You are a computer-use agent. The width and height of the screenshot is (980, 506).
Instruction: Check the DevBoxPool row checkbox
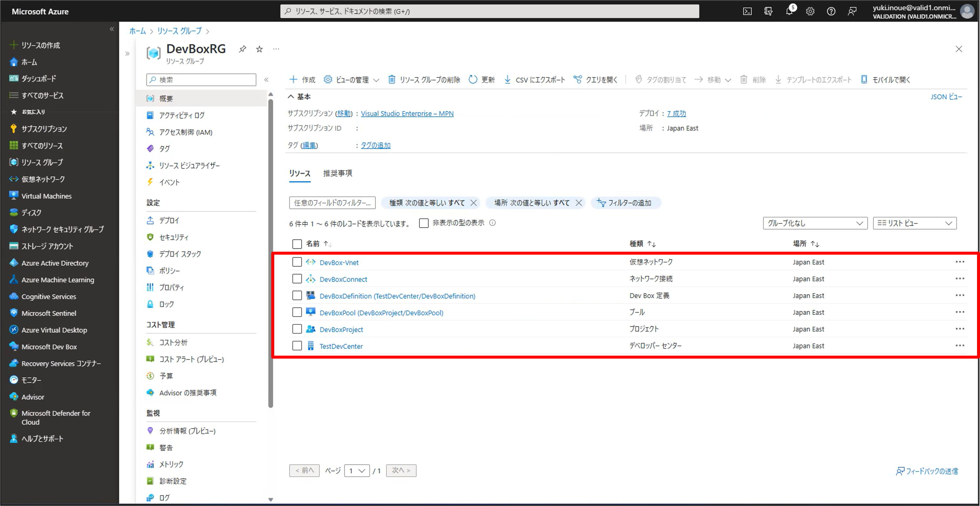click(x=297, y=312)
